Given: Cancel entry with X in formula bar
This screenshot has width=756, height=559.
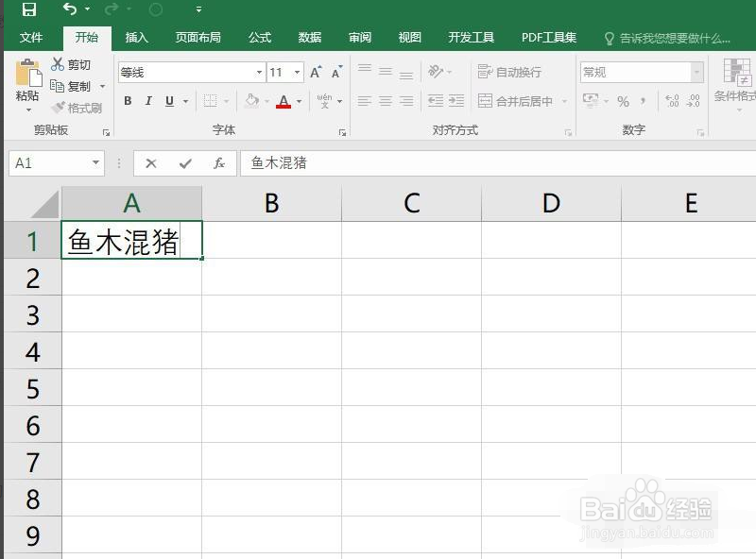Looking at the screenshot, I should pyautogui.click(x=151, y=163).
